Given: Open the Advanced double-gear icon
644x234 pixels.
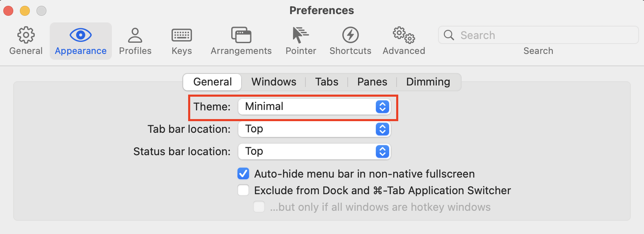Looking at the screenshot, I should click(404, 36).
